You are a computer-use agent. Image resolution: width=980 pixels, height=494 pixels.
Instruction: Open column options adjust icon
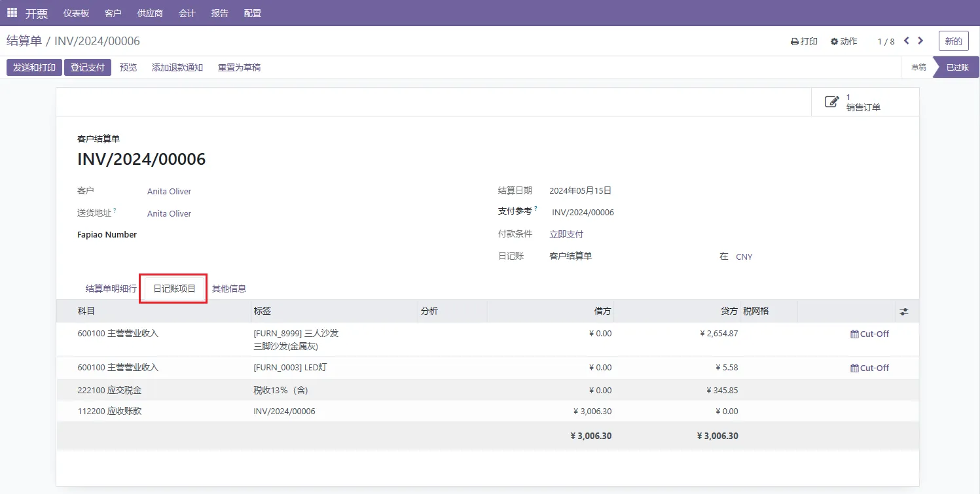904,311
